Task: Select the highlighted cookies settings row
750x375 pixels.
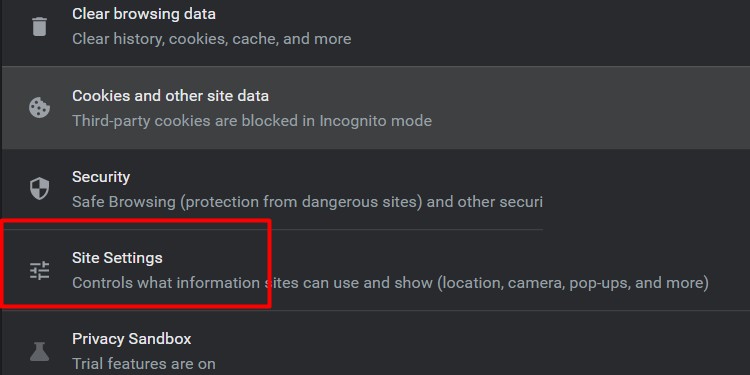Action: click(x=376, y=108)
